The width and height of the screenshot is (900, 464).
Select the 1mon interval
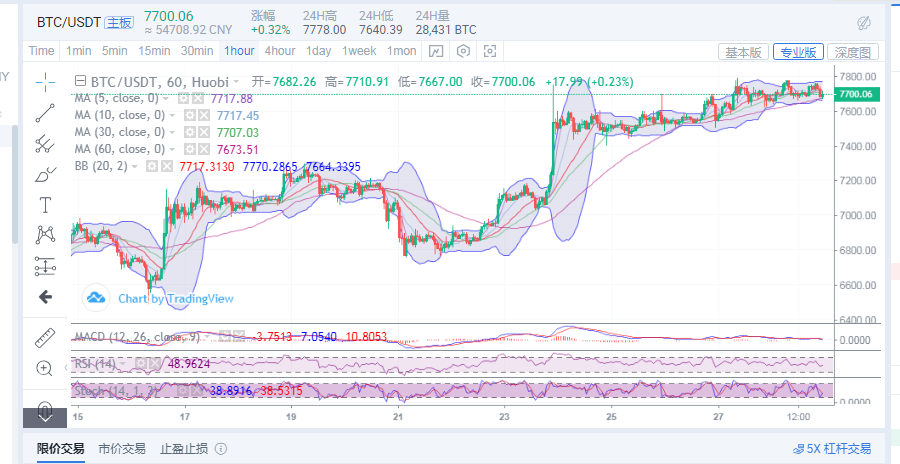pyautogui.click(x=401, y=51)
